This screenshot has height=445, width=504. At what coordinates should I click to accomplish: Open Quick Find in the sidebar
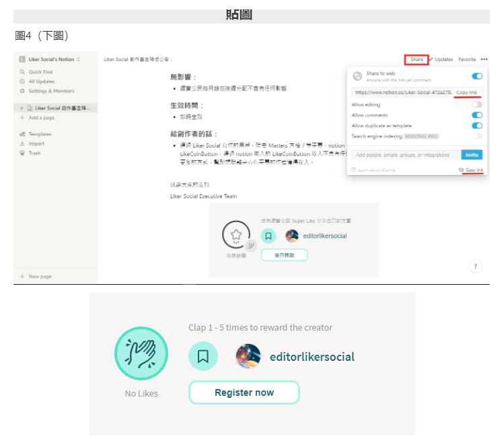point(40,72)
